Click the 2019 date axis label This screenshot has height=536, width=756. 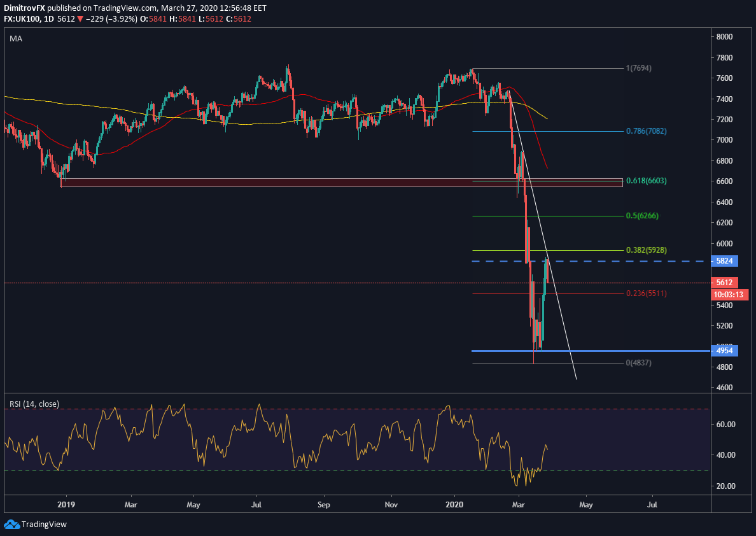(65, 505)
